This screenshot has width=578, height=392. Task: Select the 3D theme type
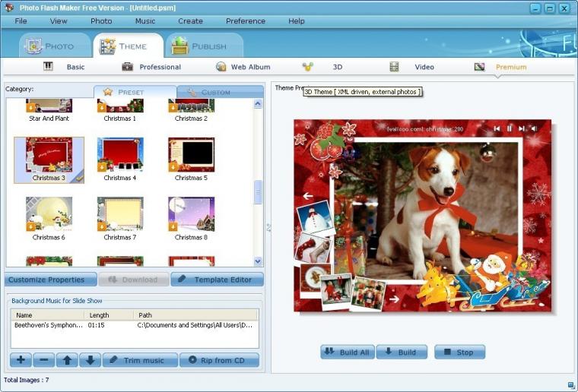pyautogui.click(x=322, y=67)
